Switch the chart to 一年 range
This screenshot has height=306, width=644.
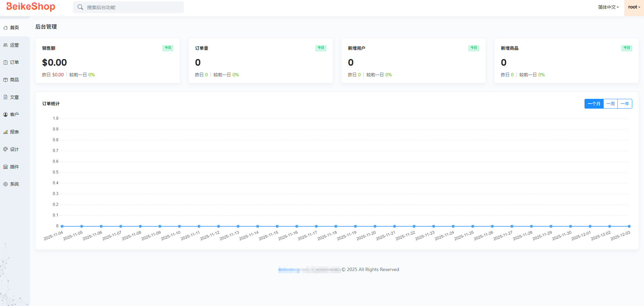[625, 104]
